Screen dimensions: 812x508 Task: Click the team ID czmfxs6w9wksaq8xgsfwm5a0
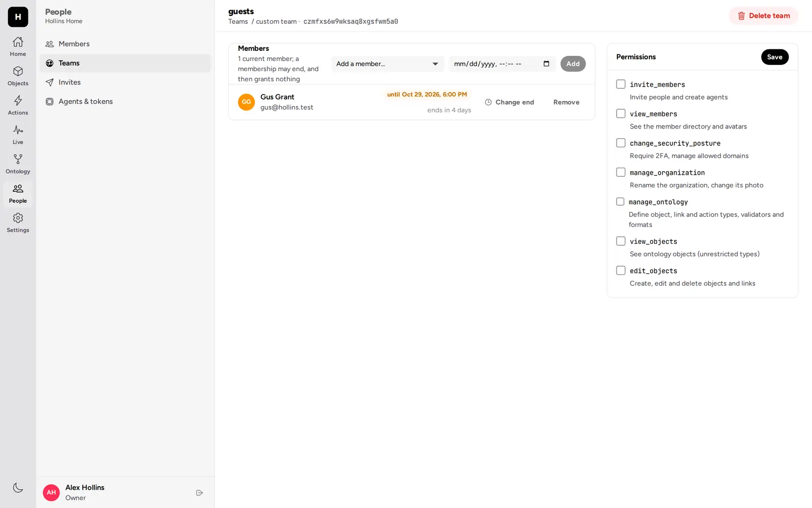click(x=351, y=21)
